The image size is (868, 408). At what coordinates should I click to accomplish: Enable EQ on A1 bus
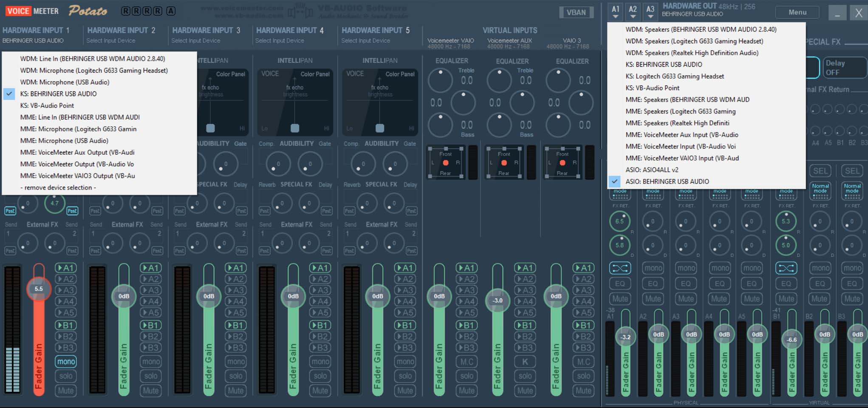click(x=620, y=283)
